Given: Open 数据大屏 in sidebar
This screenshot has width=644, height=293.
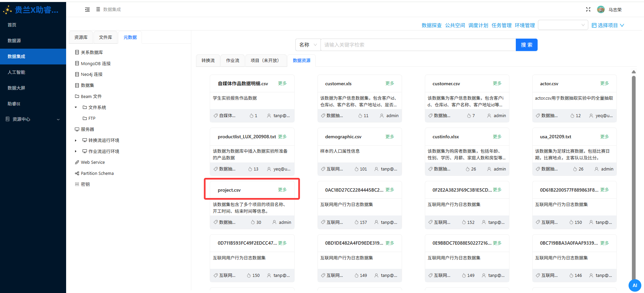Looking at the screenshot, I should (33, 88).
